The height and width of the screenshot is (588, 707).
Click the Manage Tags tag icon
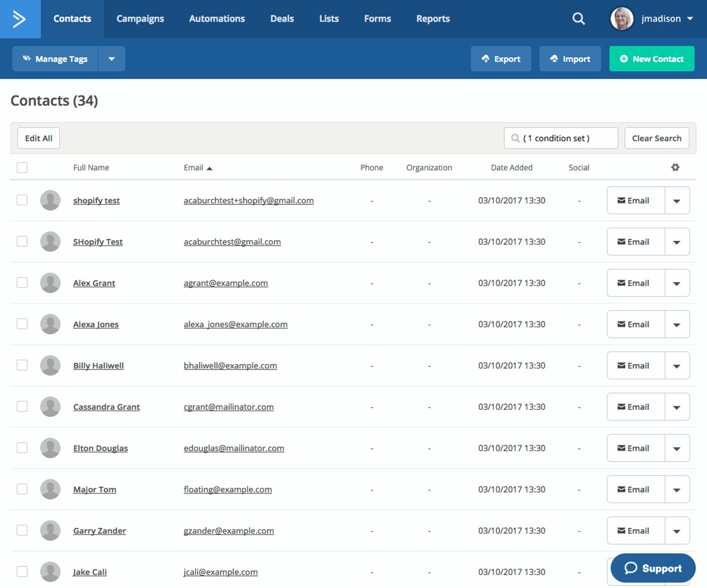(27, 59)
